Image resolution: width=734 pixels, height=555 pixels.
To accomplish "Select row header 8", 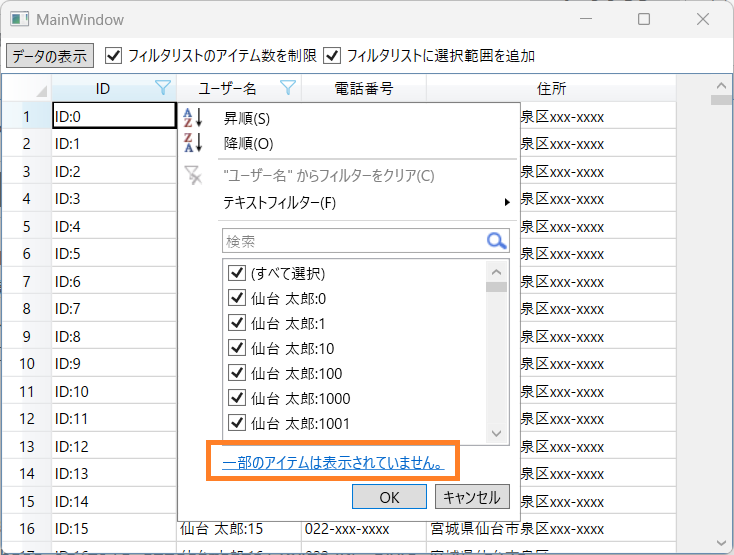I will point(27,308).
